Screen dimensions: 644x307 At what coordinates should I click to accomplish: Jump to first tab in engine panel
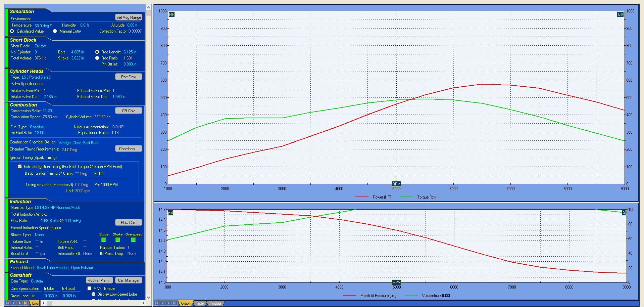pyautogui.click(x=8, y=303)
